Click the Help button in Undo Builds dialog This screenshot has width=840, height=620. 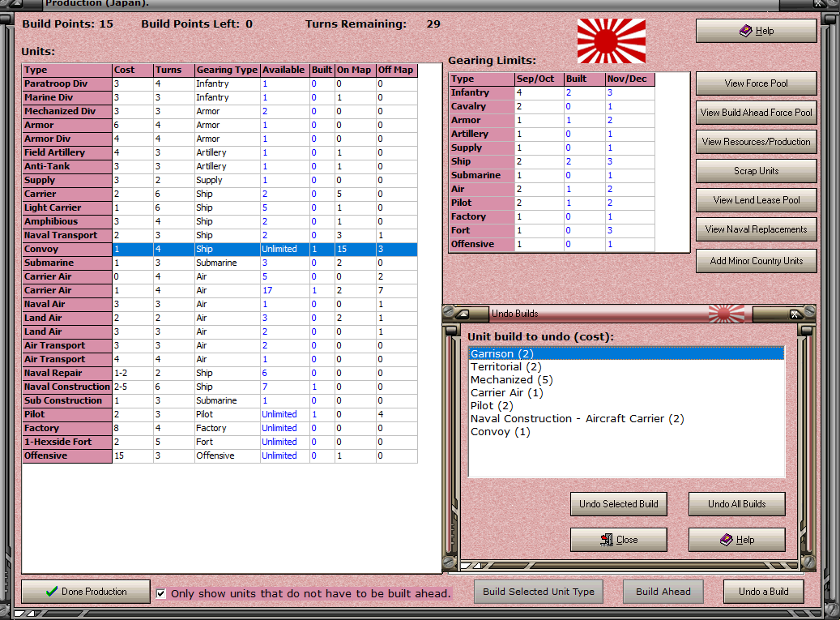(x=736, y=540)
